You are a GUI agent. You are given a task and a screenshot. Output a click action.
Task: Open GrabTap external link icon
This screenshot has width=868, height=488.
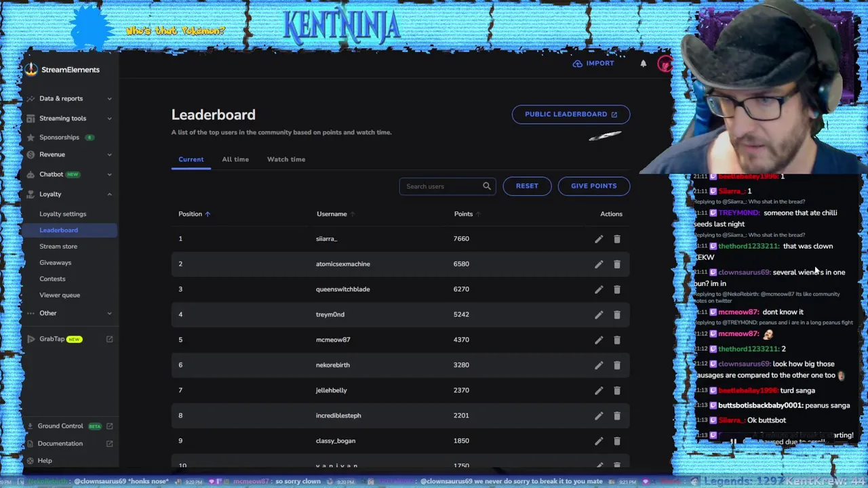click(109, 339)
